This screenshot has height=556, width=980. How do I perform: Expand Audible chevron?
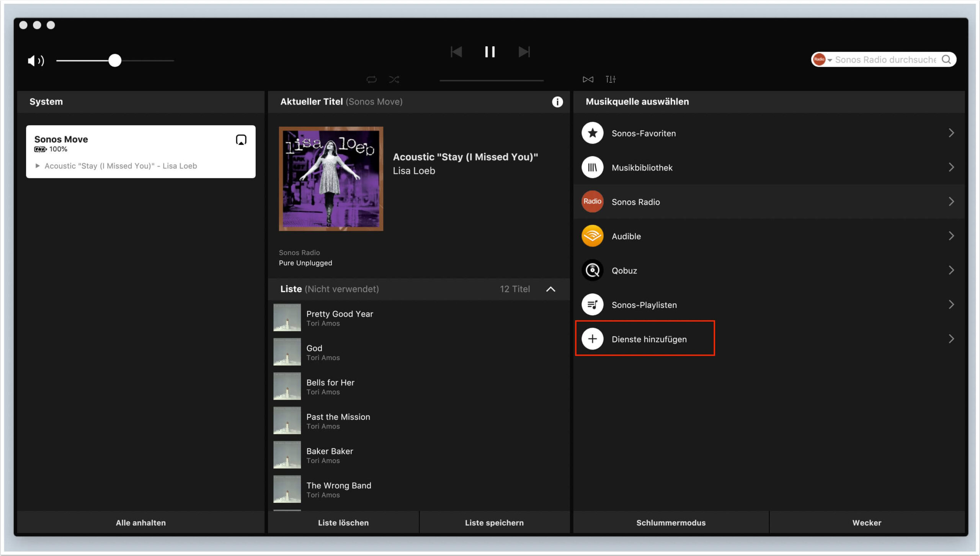[951, 236]
